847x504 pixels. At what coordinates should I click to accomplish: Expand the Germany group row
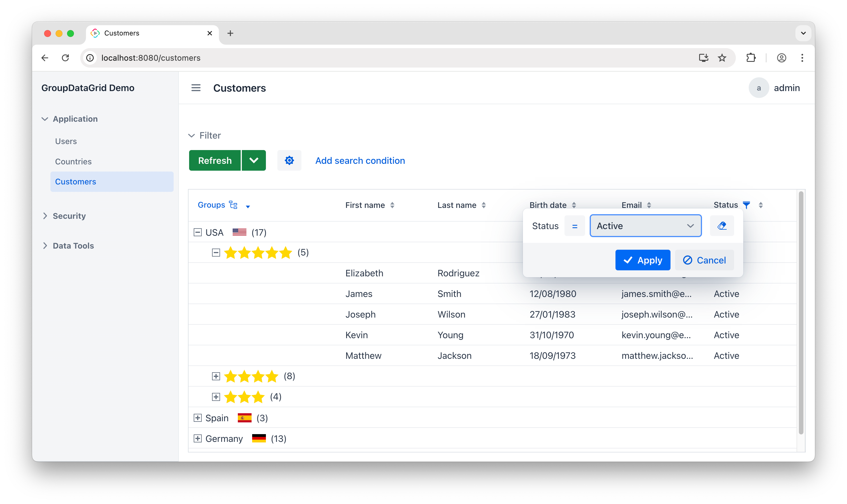pos(197,438)
